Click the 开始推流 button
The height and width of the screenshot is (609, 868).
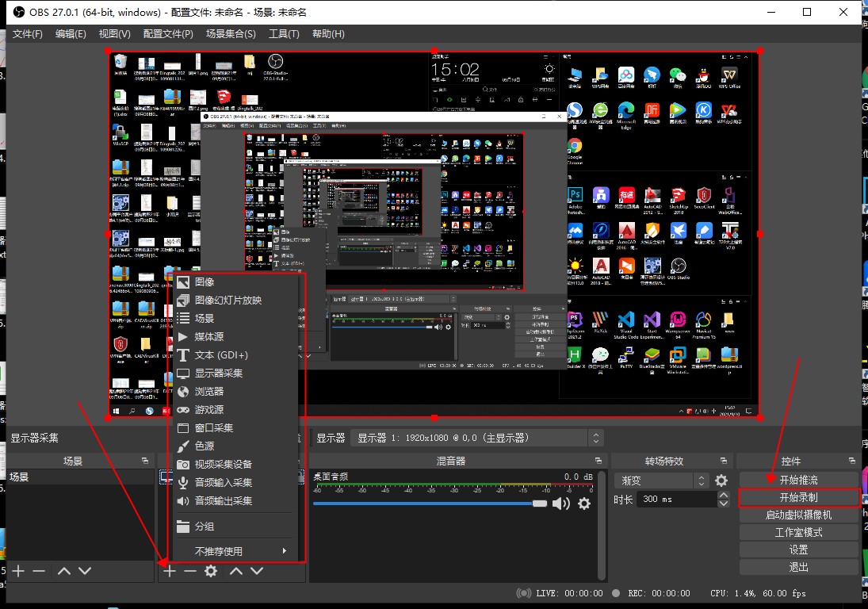[798, 480]
